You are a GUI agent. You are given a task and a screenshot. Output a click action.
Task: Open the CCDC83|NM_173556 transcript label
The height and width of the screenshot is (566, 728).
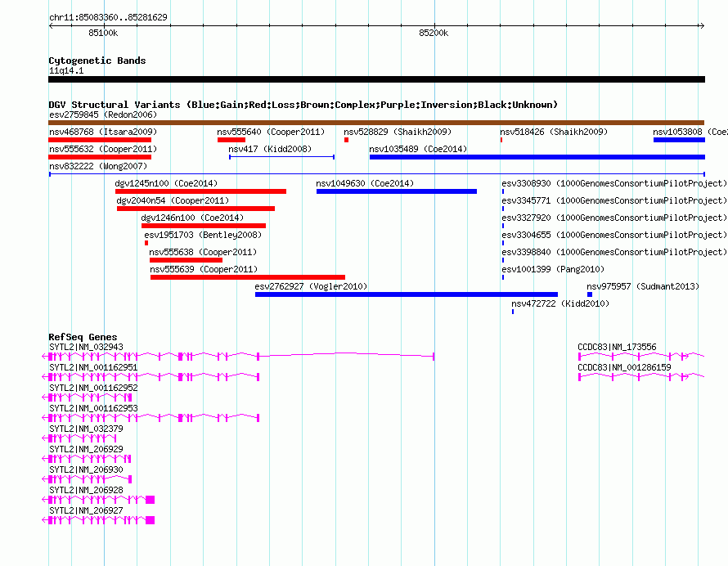click(x=617, y=348)
